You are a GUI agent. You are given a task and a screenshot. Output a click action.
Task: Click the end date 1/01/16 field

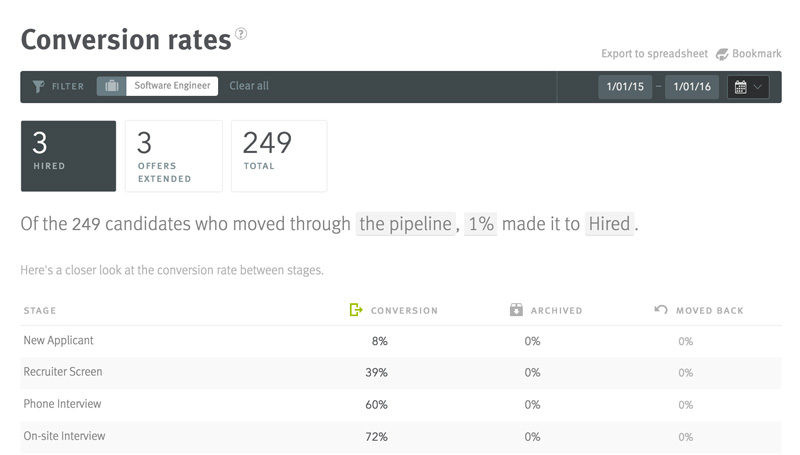pyautogui.click(x=692, y=87)
